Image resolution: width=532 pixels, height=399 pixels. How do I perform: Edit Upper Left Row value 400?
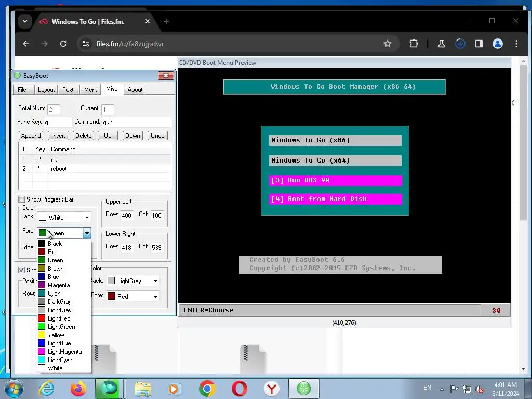click(x=127, y=215)
